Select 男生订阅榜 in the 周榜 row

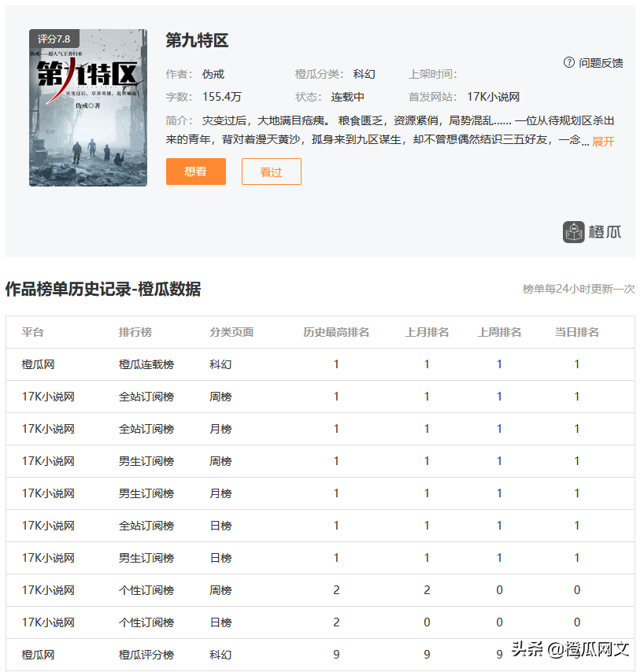pos(146,461)
